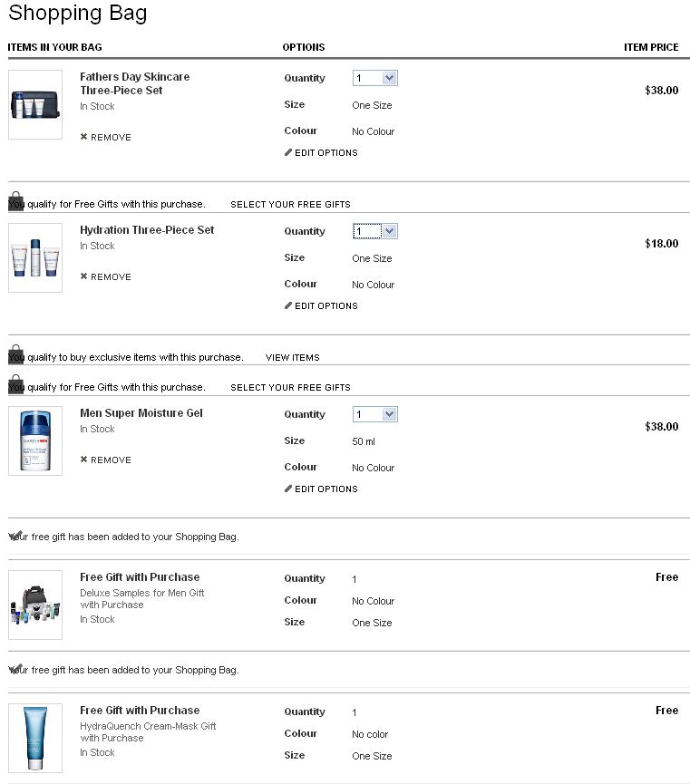Select your free gifts above Men Super Moisture Gel
Image resolution: width=690 pixels, height=784 pixels.
(290, 388)
